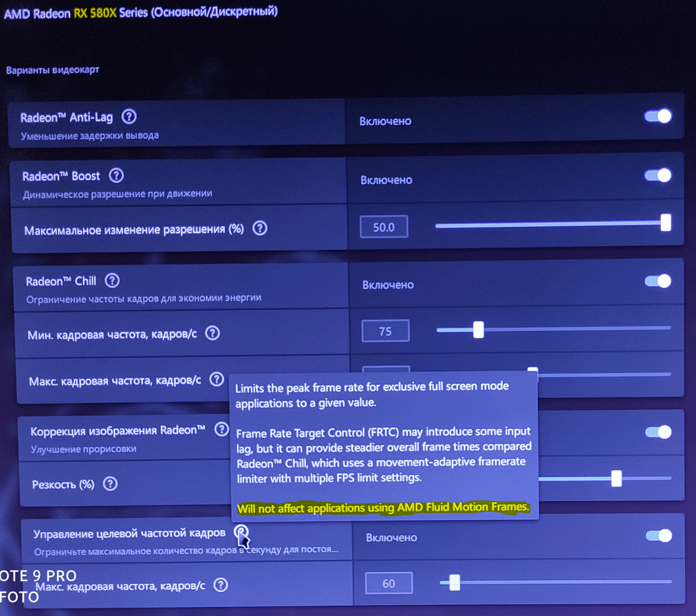Show help for Мин. кадровая частота under Chill
Image resolution: width=696 pixels, height=616 pixels.
(x=213, y=333)
